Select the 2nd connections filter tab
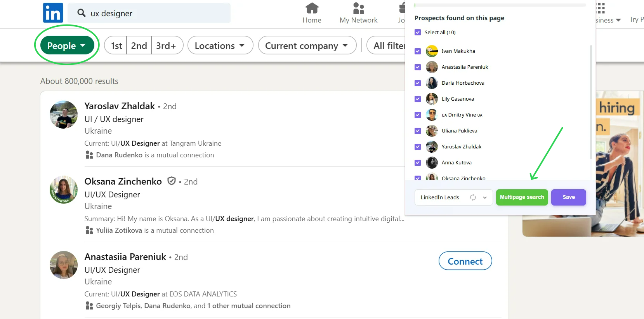Image resolution: width=644 pixels, height=319 pixels. [x=139, y=45]
